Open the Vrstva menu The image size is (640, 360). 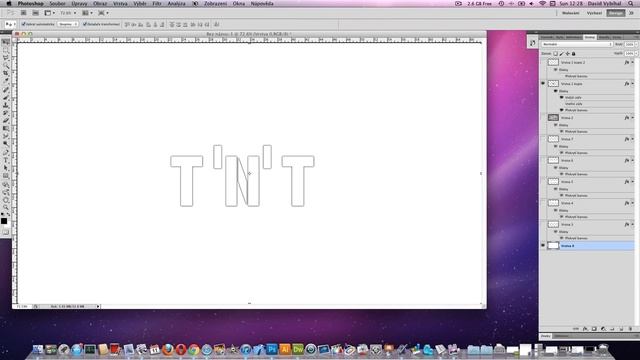click(x=120, y=3)
